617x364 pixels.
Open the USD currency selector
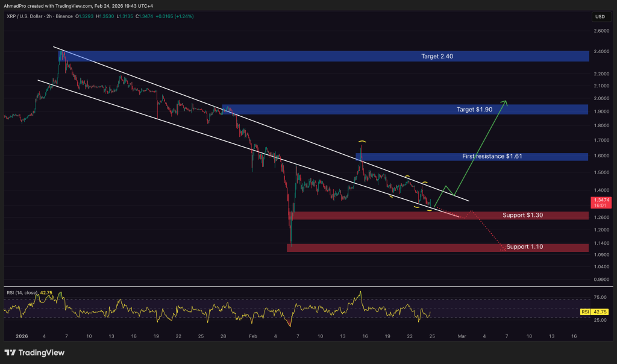point(600,16)
